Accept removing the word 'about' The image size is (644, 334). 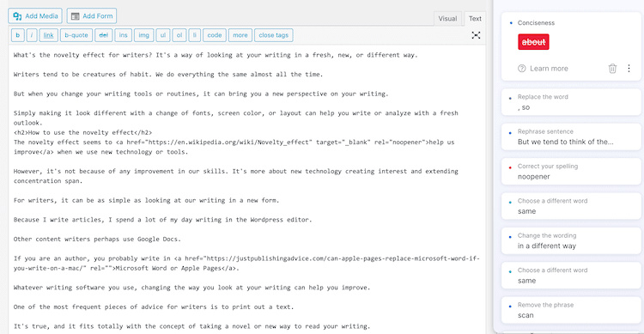click(533, 42)
